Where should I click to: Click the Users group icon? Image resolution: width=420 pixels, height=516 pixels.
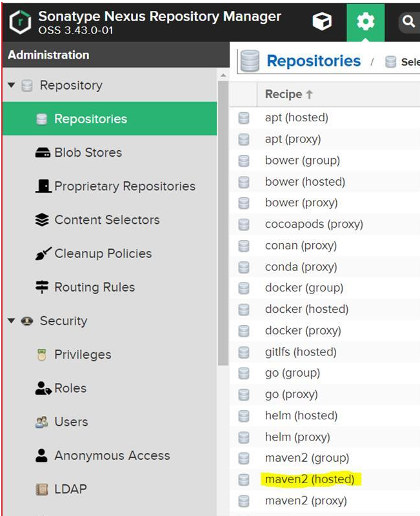coord(41,422)
